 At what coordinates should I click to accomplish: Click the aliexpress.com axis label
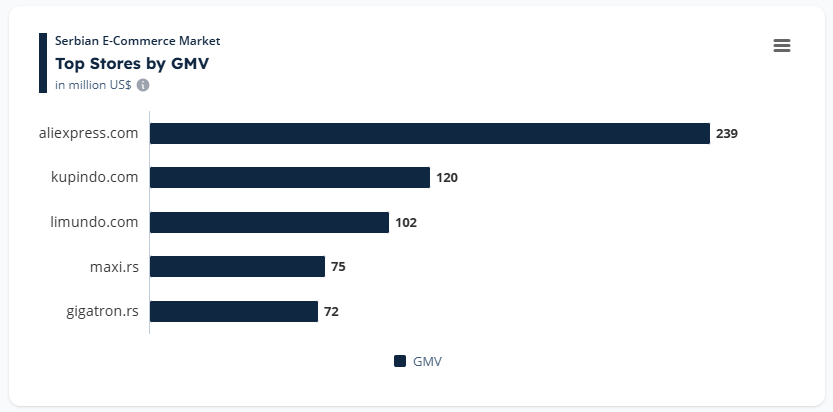88,133
